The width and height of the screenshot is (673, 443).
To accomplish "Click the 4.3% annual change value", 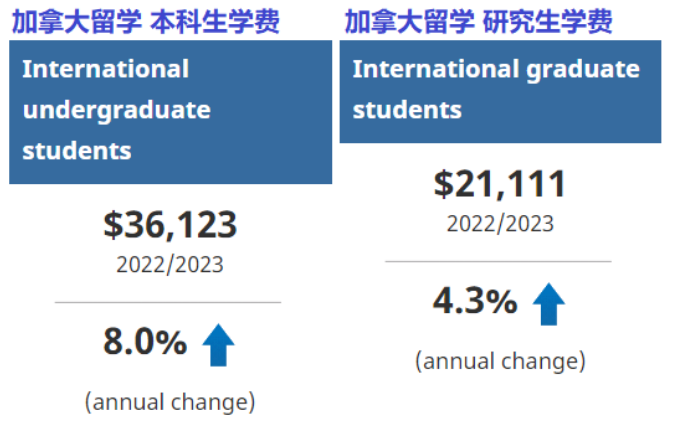I will (475, 300).
